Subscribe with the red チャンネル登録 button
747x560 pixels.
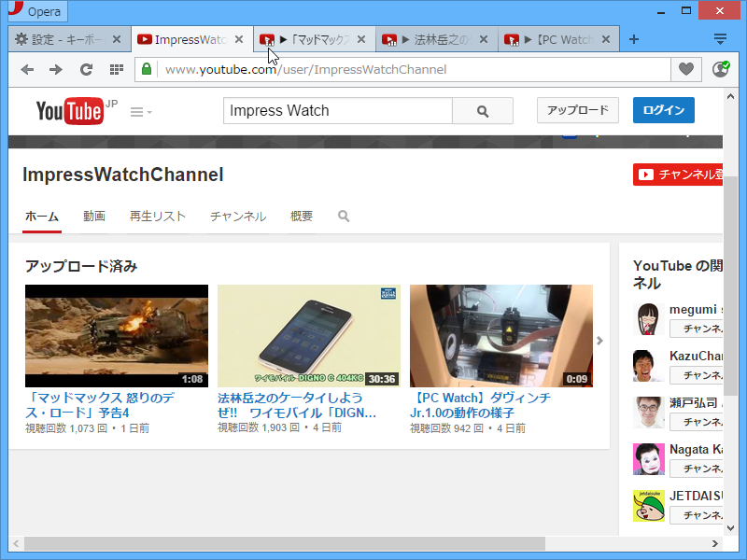[x=678, y=175]
